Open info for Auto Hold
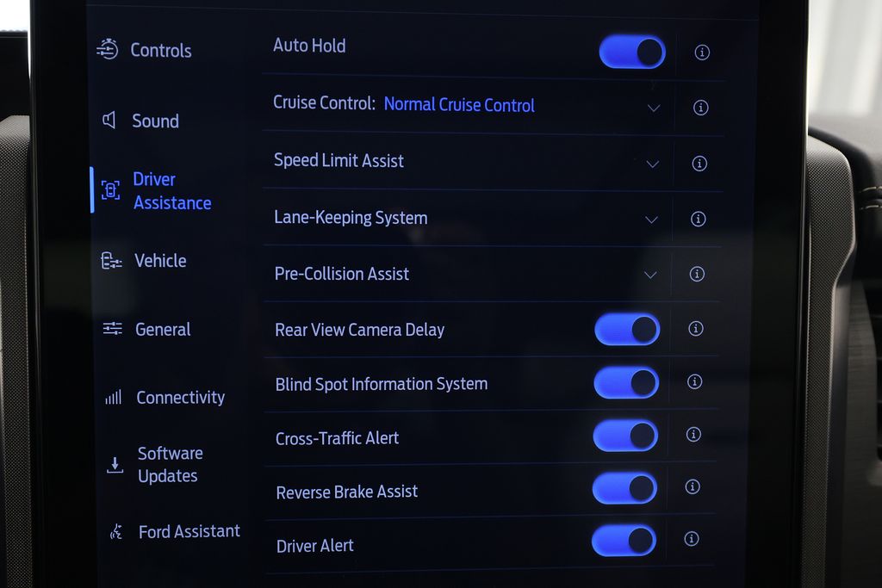882x588 pixels. pos(701,53)
